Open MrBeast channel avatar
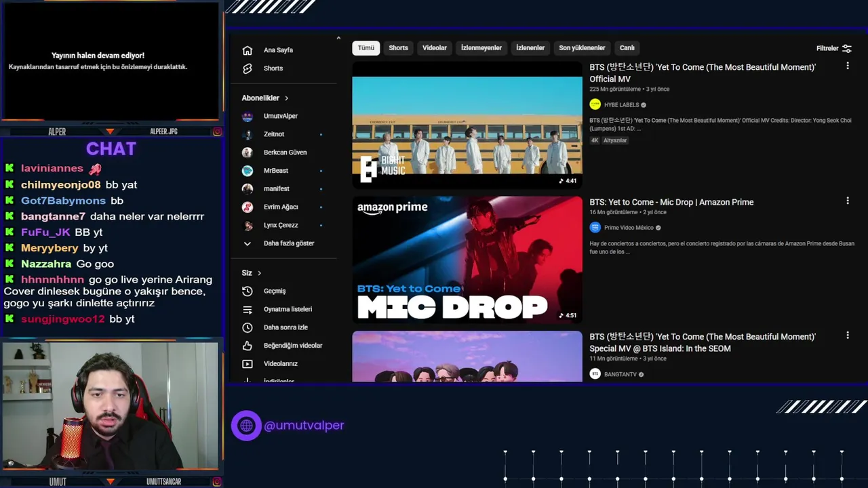This screenshot has width=868, height=488. pyautogui.click(x=248, y=171)
